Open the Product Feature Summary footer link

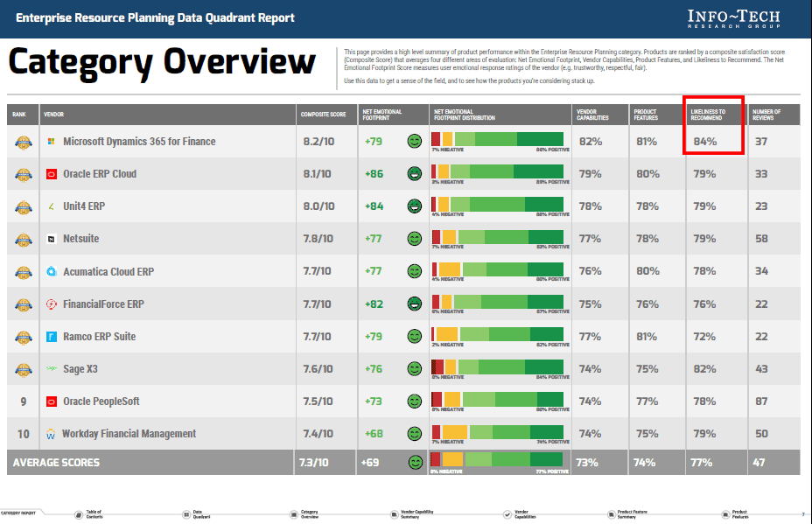[632, 514]
